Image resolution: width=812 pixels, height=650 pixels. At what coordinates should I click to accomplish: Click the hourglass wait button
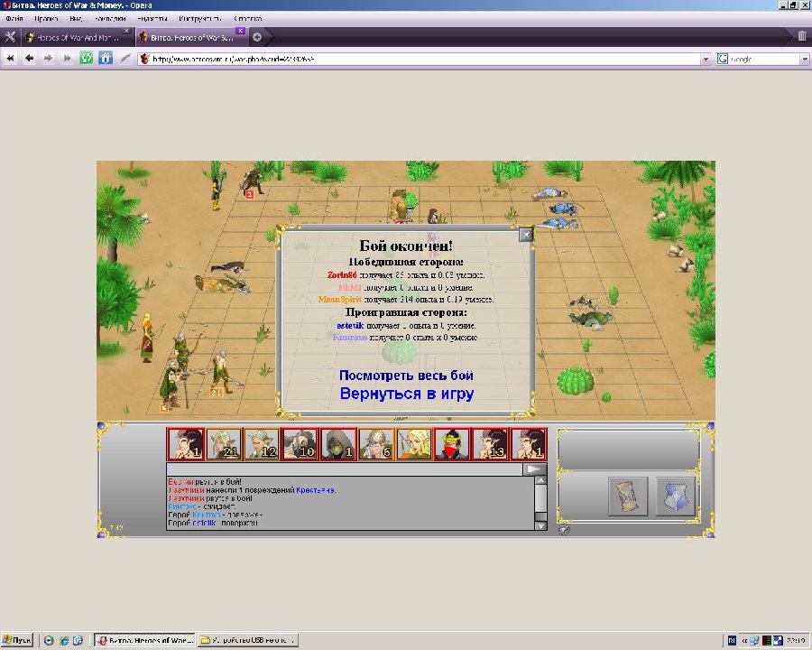[x=628, y=496]
